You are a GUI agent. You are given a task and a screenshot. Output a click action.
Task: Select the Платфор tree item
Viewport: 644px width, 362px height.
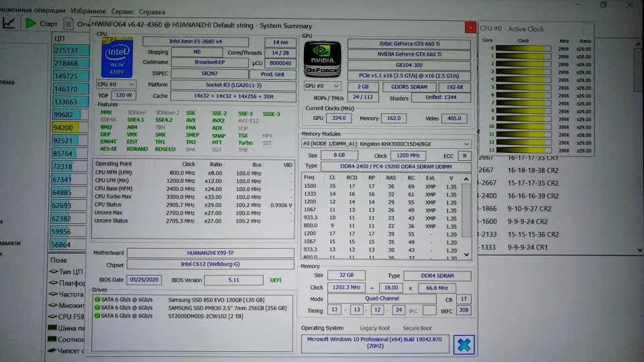pyautogui.click(x=67, y=283)
